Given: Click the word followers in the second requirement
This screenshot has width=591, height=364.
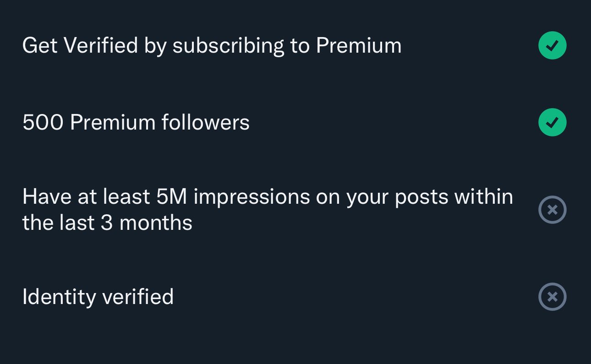Looking at the screenshot, I should coord(205,123).
